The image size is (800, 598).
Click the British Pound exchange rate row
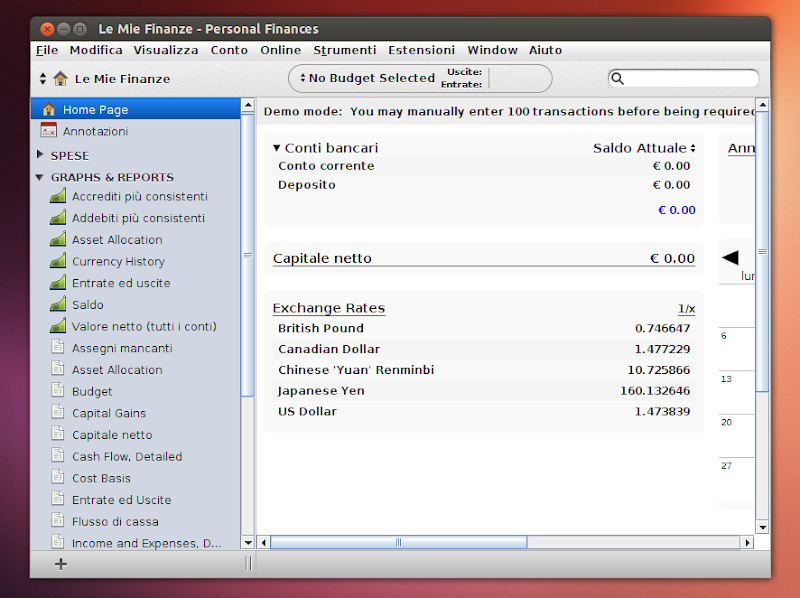(484, 328)
